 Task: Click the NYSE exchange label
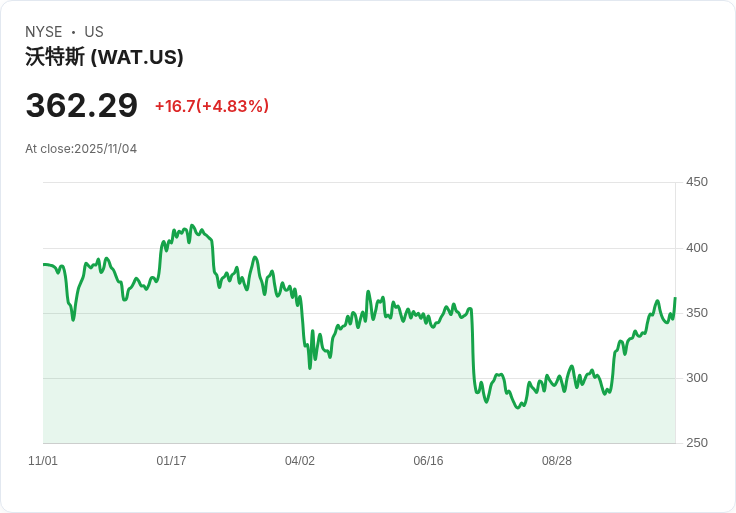44,32
